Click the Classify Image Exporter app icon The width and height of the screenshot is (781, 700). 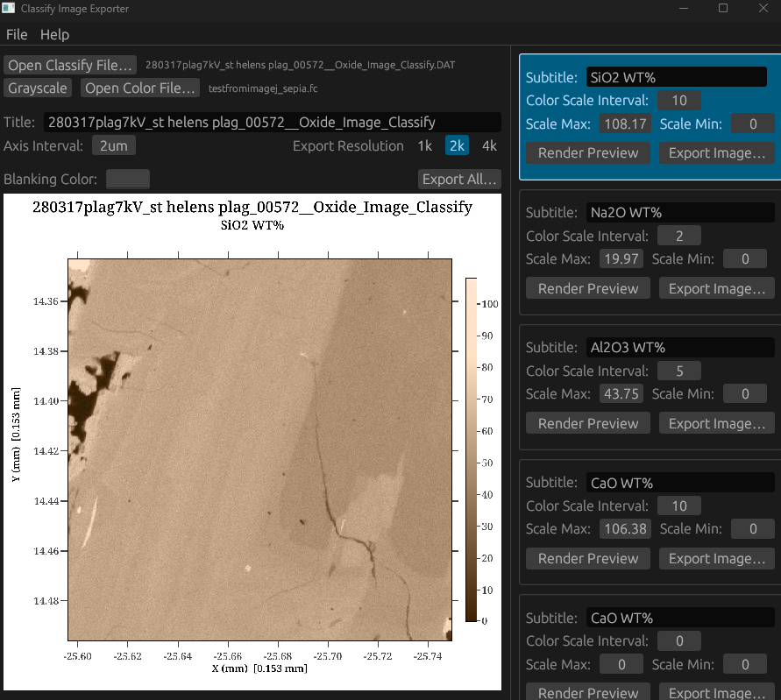9,9
